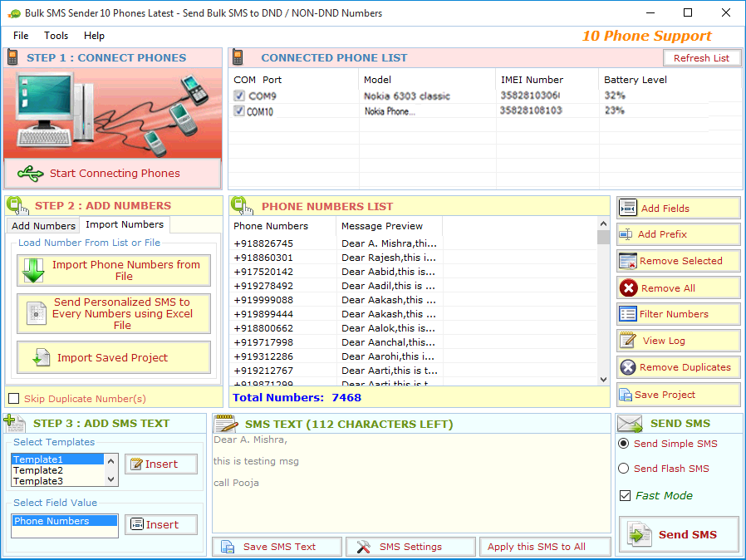Uncheck the COM9 phone checkbox
Viewport: 746px width, 560px height.
click(x=239, y=96)
